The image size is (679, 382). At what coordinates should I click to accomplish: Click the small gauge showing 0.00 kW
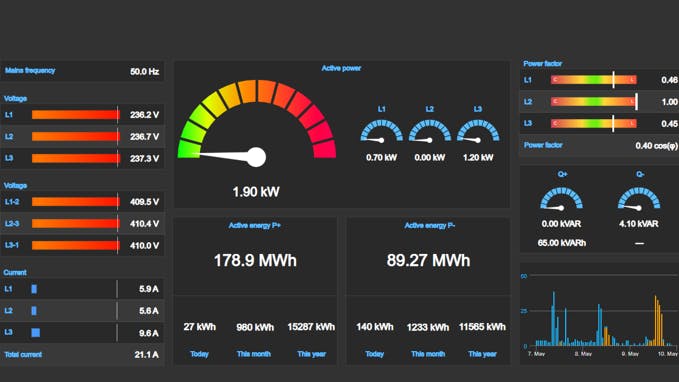[430, 131]
